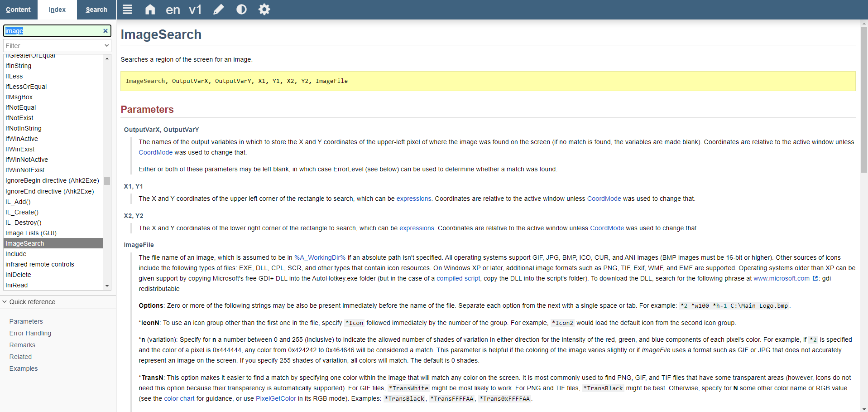This screenshot has height=412, width=868.
Task: Select Include in the index list
Action: (53, 254)
